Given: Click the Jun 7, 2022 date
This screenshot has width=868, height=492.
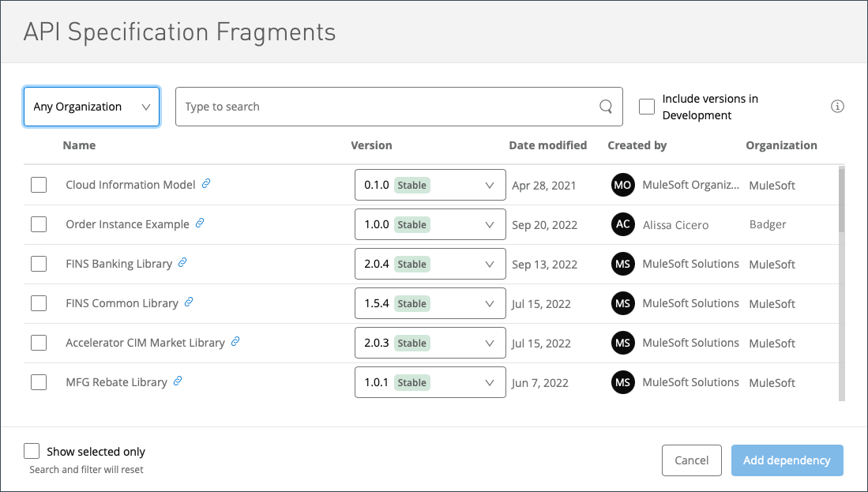Looking at the screenshot, I should click(540, 383).
